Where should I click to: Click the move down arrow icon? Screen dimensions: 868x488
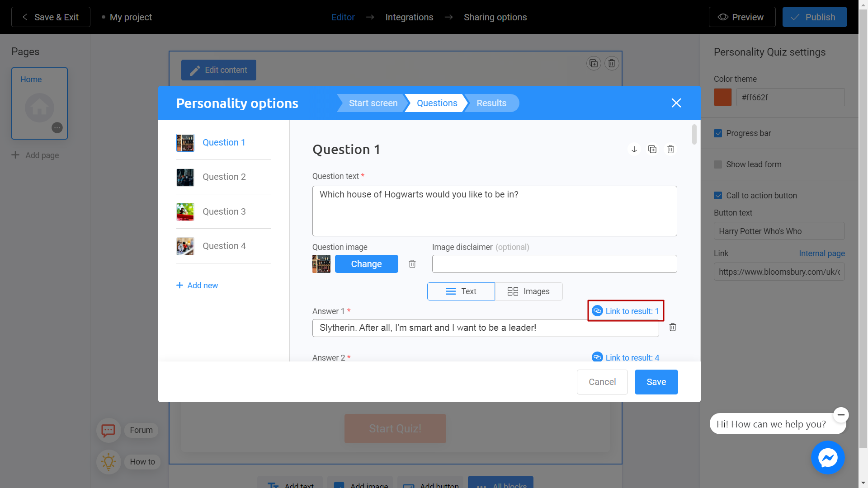click(x=634, y=149)
